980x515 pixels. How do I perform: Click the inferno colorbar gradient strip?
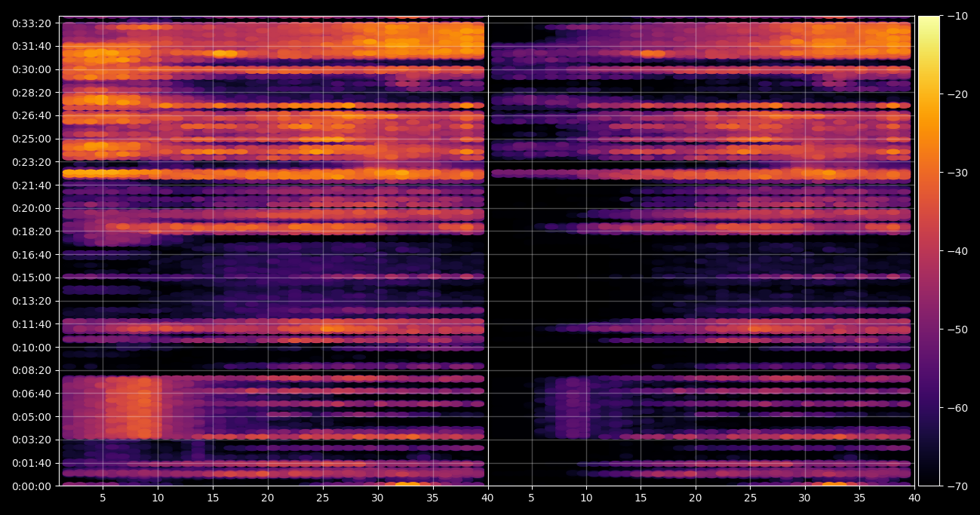929,251
